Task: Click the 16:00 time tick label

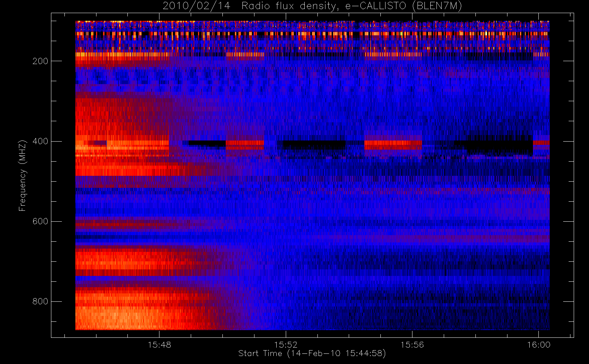Action: click(539, 345)
